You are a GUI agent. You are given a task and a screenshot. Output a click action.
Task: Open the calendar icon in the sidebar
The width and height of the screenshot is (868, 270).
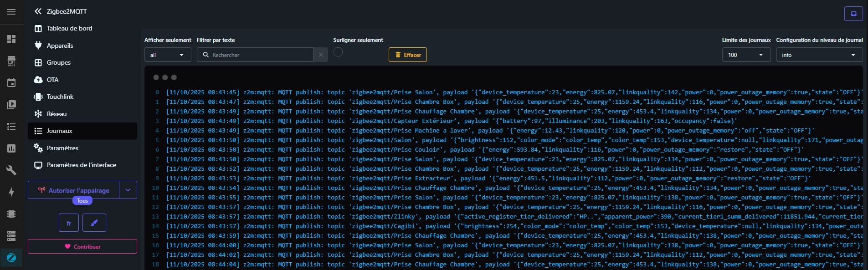pos(11,83)
